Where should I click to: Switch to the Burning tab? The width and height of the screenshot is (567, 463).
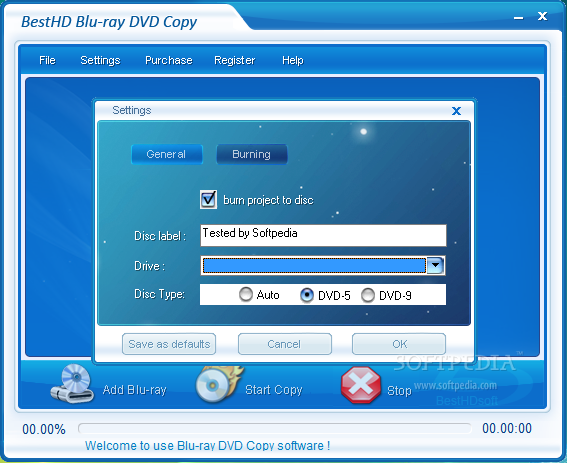[252, 154]
